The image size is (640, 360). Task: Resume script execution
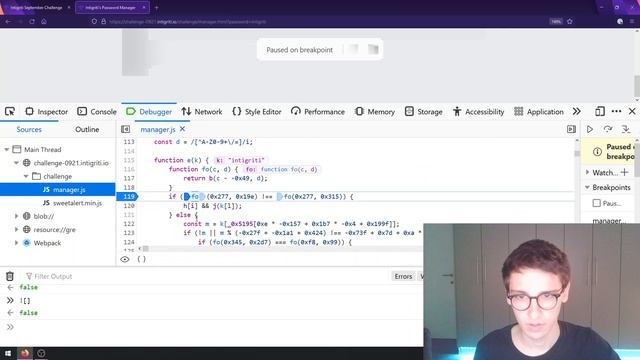590,129
